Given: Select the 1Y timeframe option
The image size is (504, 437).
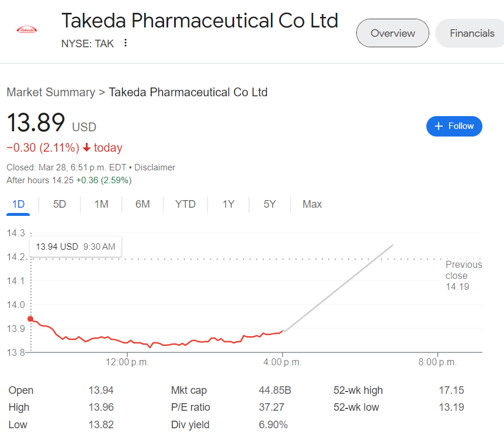Looking at the screenshot, I should tap(228, 204).
